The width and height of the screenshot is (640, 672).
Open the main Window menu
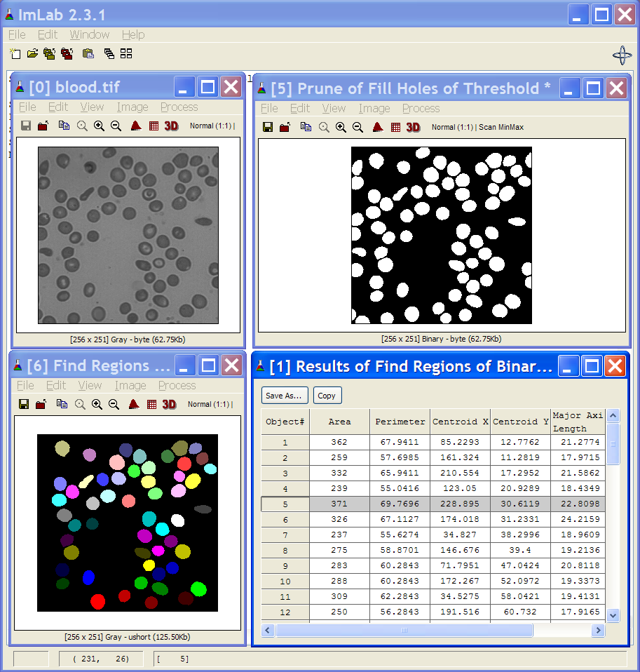(90, 34)
